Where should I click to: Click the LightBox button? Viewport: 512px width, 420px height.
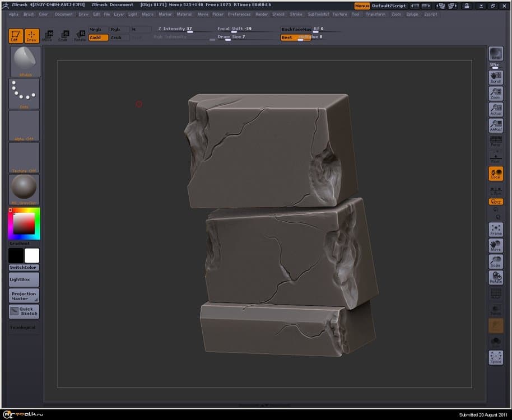[24, 279]
